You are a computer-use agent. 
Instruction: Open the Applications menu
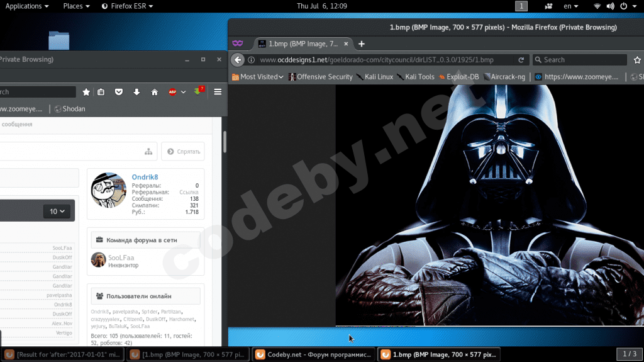click(x=27, y=6)
